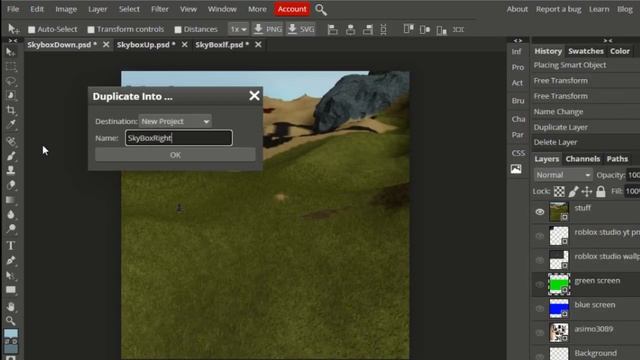Click the align right edges icon

pos(367,29)
